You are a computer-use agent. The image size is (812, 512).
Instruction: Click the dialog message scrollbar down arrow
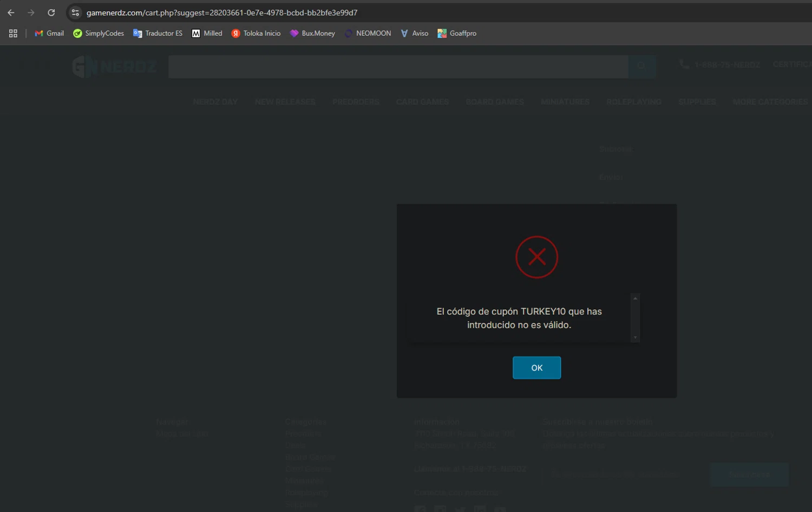tap(636, 338)
